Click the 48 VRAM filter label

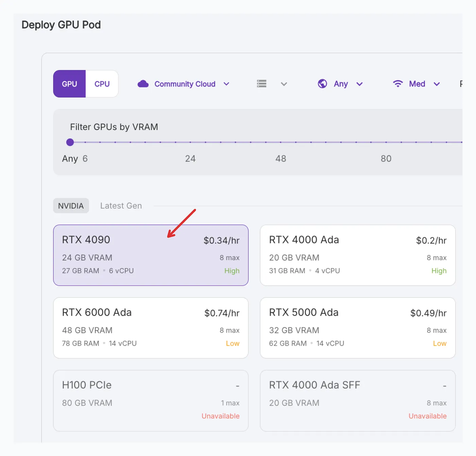[281, 159]
